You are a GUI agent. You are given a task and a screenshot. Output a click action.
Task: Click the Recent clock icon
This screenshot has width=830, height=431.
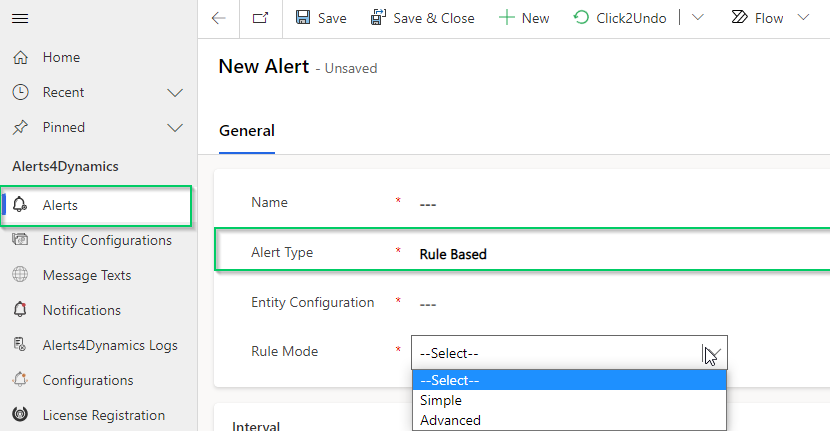coord(20,92)
